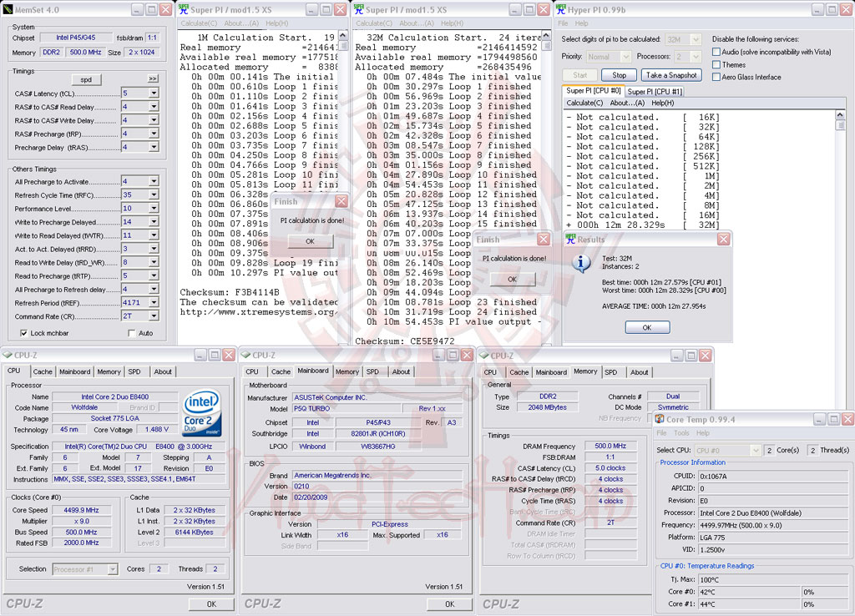The width and height of the screenshot is (855, 616).
Task: Click the MemSet 4.0 title bar icon
Action: pos(8,9)
